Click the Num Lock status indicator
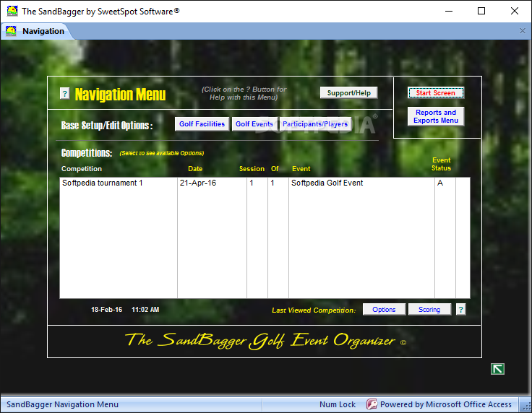The height and width of the screenshot is (413, 532). pos(338,404)
